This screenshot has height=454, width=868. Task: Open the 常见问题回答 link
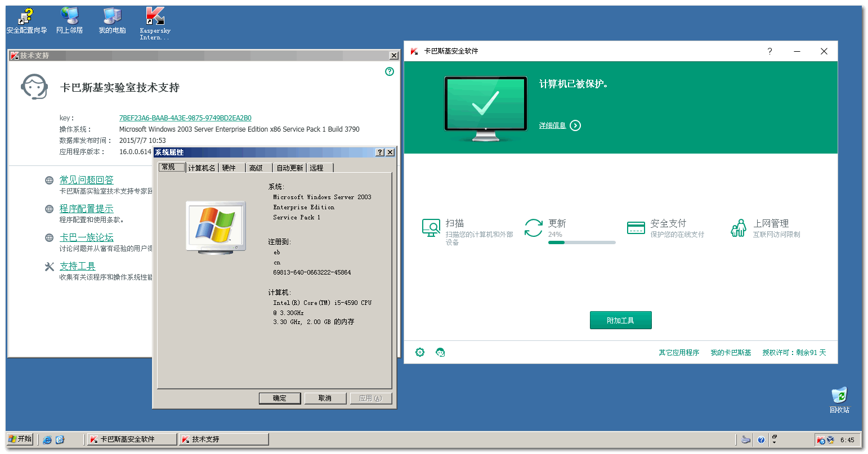point(87,180)
